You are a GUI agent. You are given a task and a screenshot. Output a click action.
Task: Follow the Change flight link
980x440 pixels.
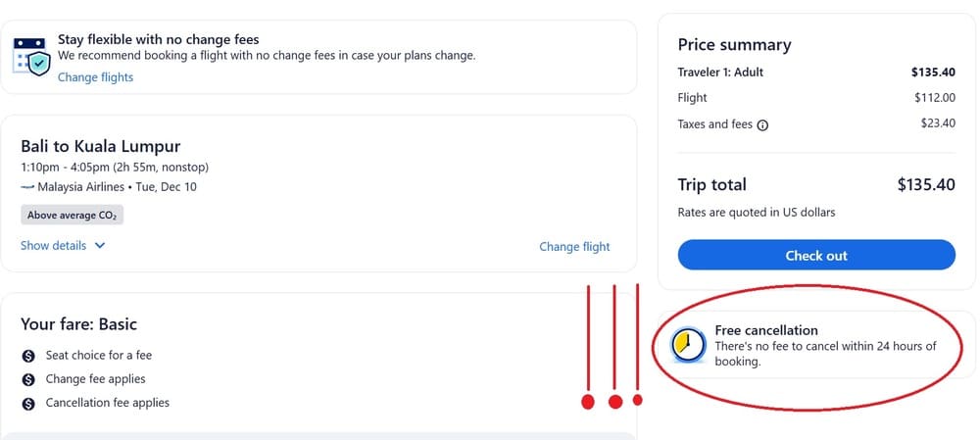(574, 247)
